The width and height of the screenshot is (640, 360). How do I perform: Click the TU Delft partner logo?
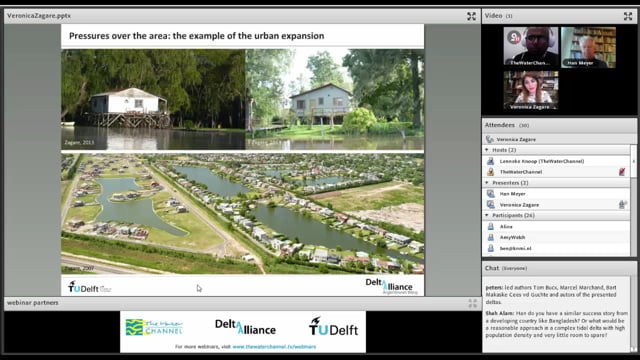[x=333, y=327]
